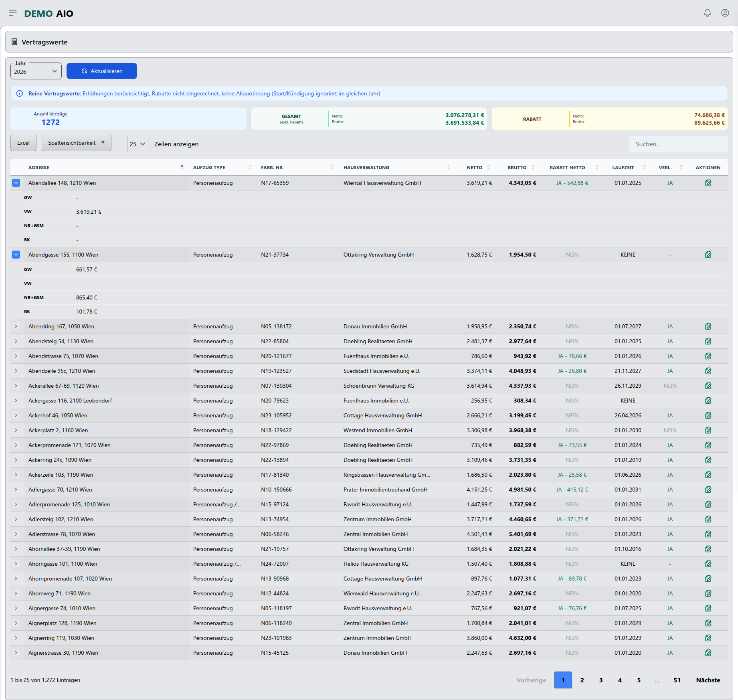The width and height of the screenshot is (738, 700).
Task: Open the notifications bell
Action: click(x=708, y=13)
